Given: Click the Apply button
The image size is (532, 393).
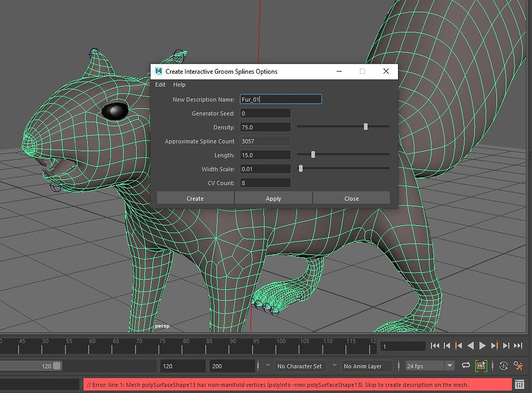Looking at the screenshot, I should pos(273,198).
